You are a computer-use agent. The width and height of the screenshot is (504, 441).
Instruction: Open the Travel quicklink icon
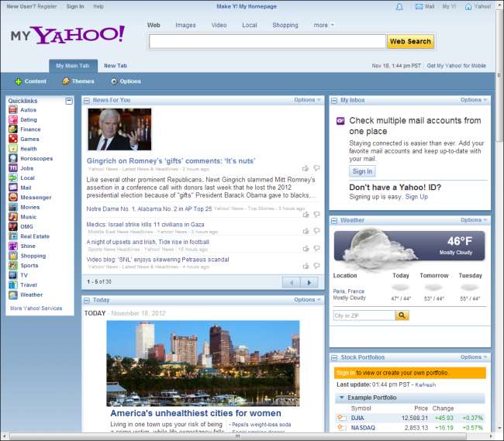click(13, 285)
